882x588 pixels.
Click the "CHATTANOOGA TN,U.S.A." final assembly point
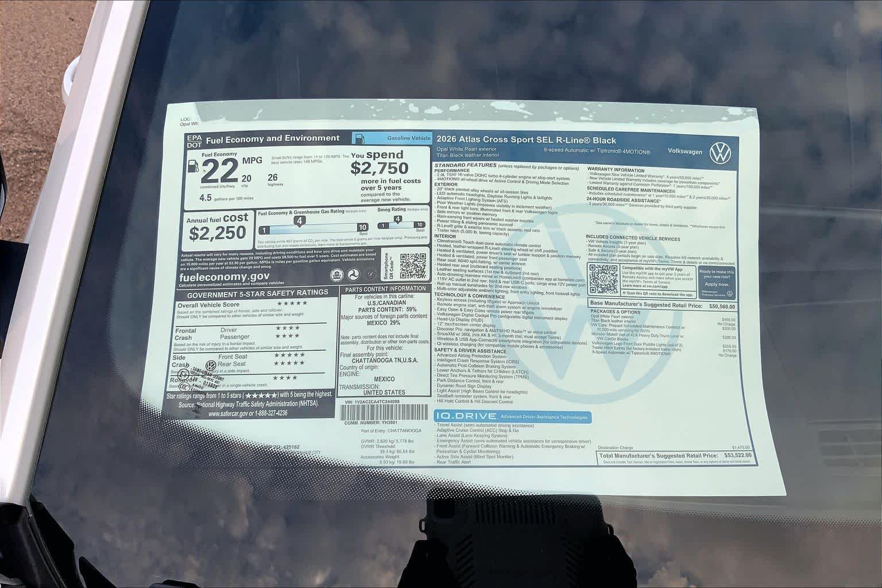point(385,361)
